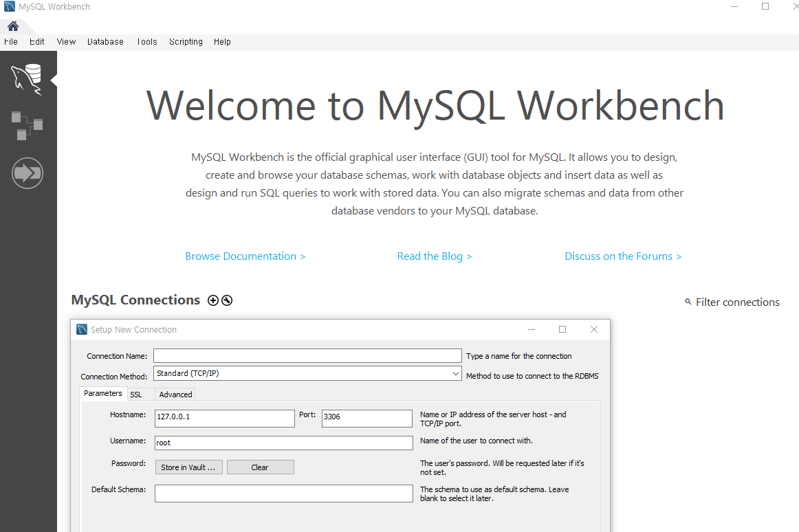Open the Home tab icon

pyautogui.click(x=13, y=26)
